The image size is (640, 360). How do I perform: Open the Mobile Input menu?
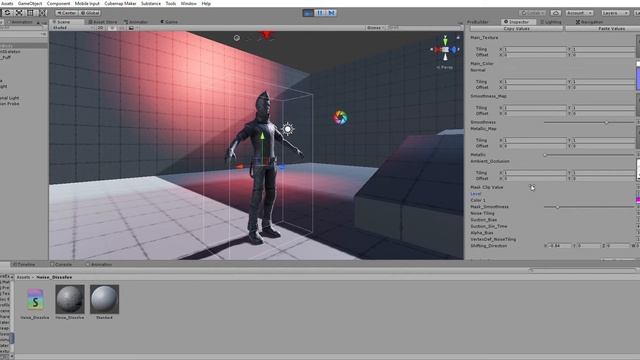[87, 3]
